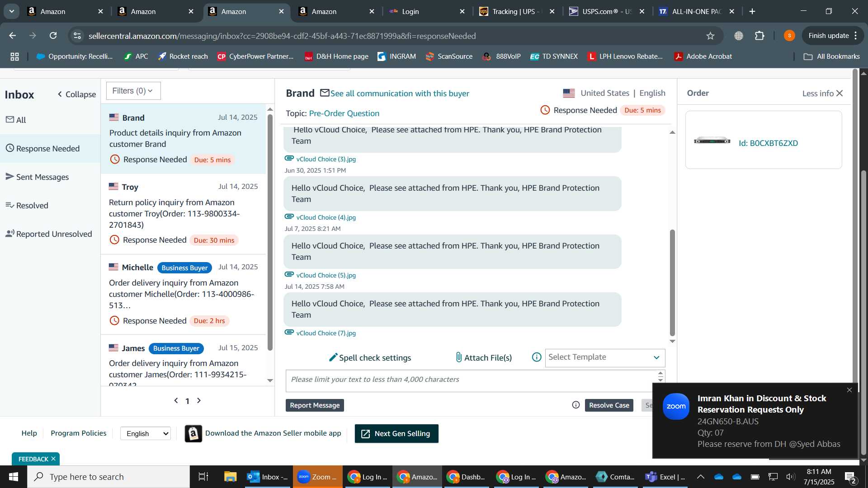Open Brand product details inquiry message
The image size is (868, 488).
(184, 139)
